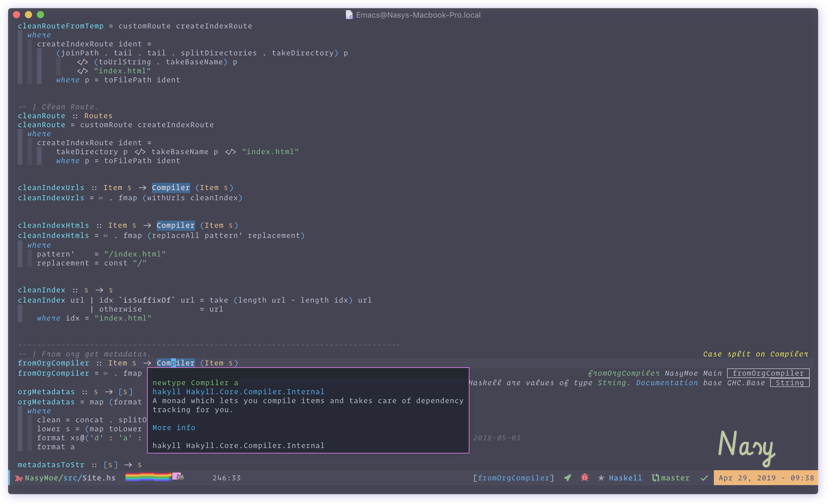The image size is (828, 504).
Task: Click the date-time box in modeline
Action: tap(766, 477)
